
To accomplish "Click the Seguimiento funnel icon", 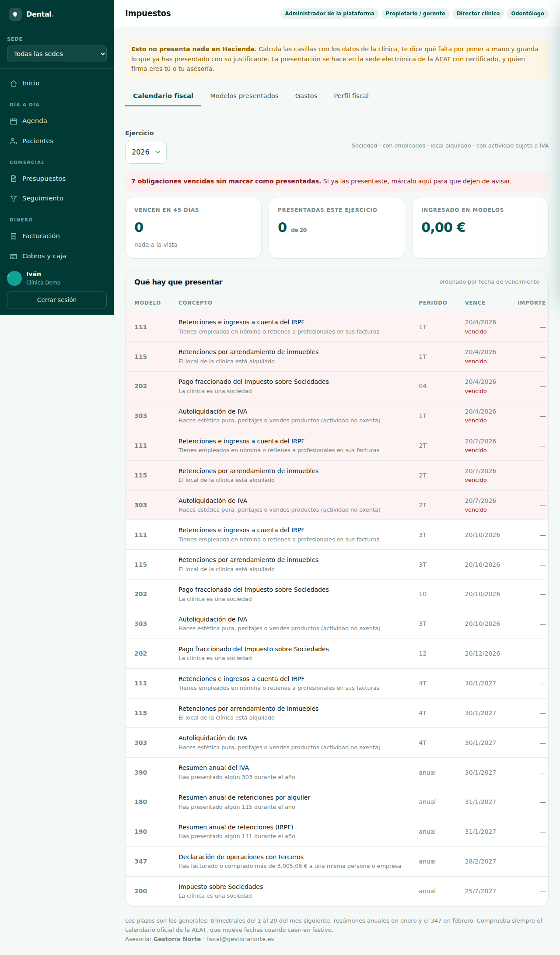I will (x=14, y=198).
